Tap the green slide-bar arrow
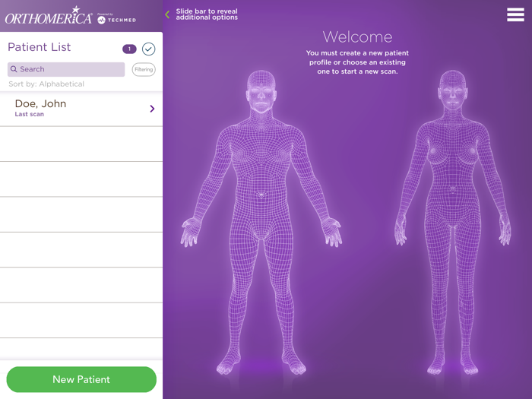 coord(167,14)
